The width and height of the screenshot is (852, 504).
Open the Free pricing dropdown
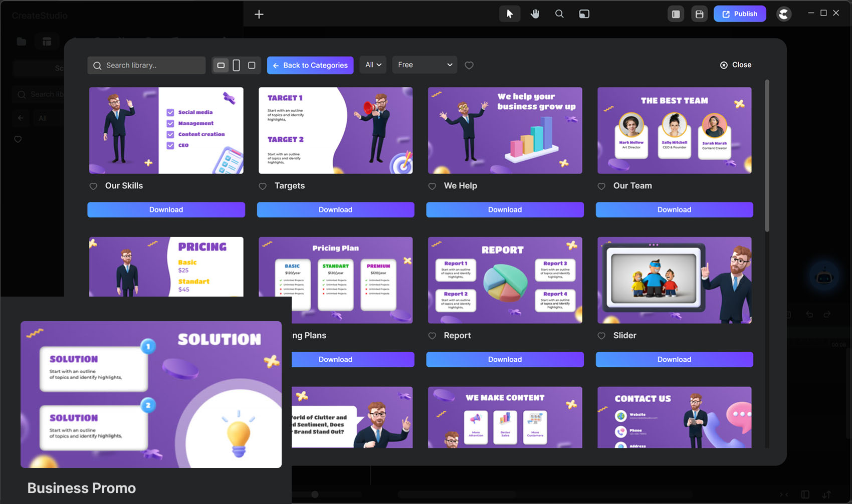424,65
